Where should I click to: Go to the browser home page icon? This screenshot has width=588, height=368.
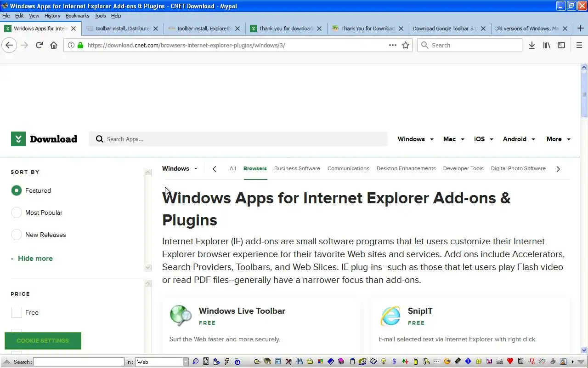[54, 45]
